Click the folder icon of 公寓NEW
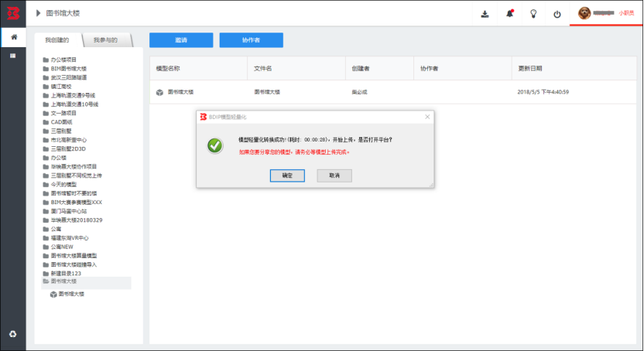The width and height of the screenshot is (644, 351). coord(46,247)
